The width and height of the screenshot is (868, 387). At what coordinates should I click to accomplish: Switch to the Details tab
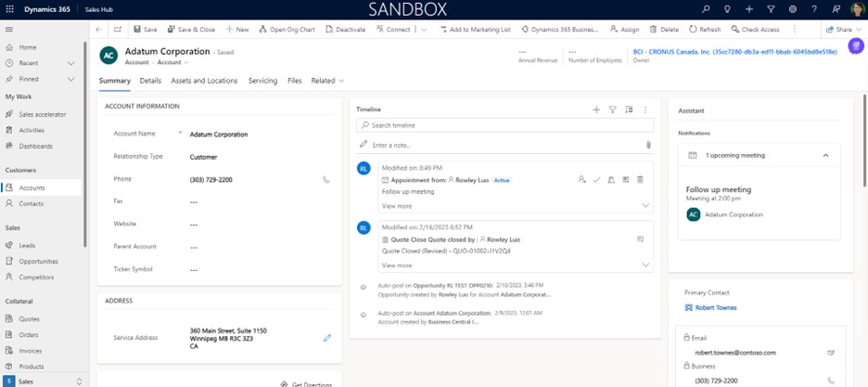point(150,81)
